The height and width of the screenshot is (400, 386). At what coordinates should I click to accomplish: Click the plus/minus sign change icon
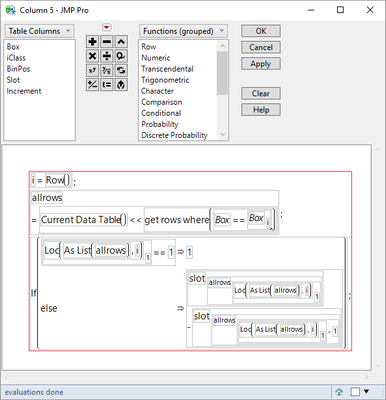(92, 85)
